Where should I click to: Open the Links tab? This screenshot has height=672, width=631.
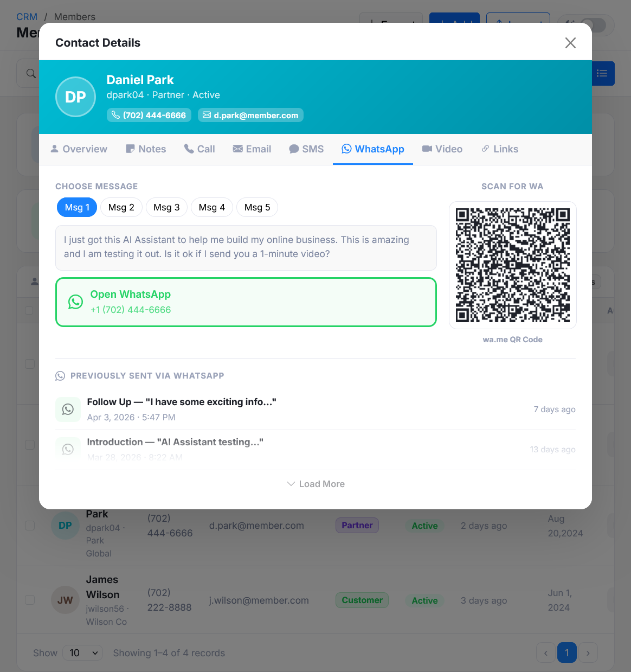pos(500,149)
